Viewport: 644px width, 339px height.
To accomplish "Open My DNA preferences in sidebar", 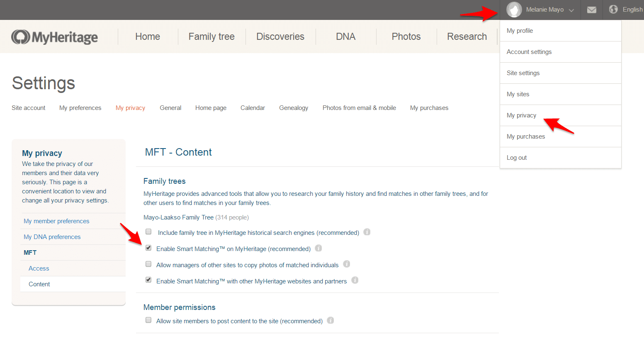I will tap(52, 237).
